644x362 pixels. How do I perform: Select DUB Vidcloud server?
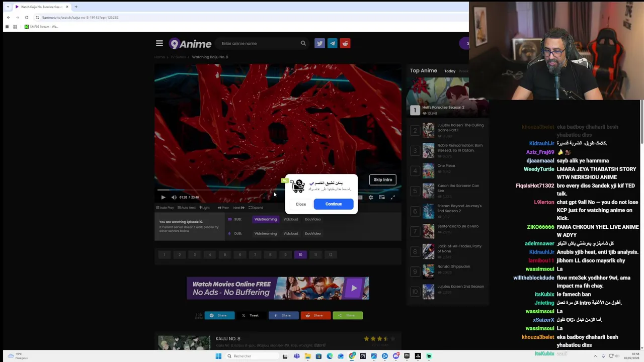(x=291, y=233)
